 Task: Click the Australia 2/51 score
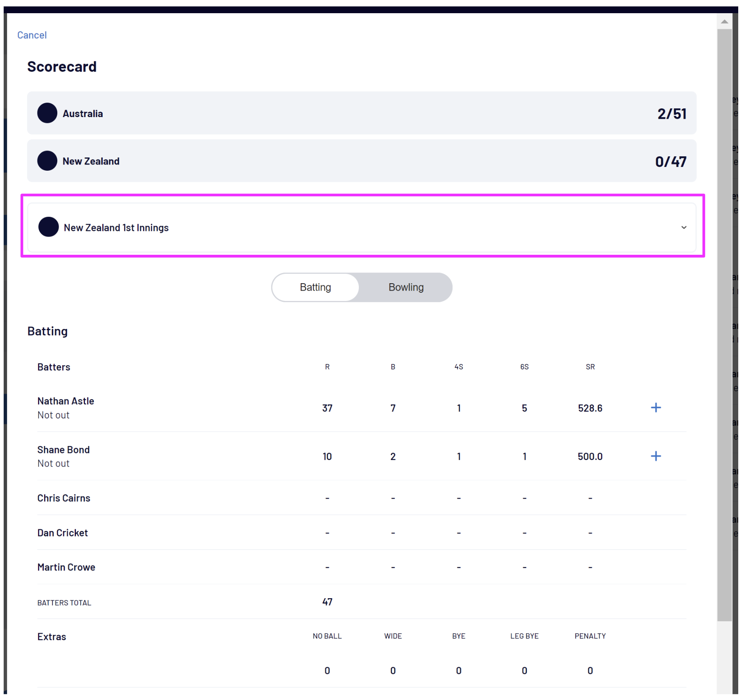coord(671,114)
